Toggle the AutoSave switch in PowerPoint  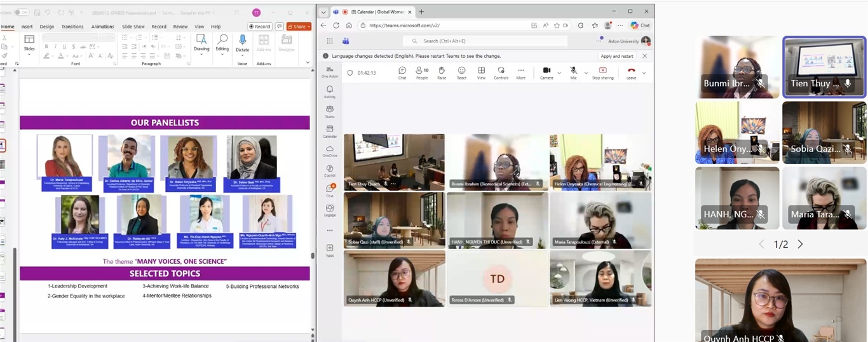click(x=21, y=12)
